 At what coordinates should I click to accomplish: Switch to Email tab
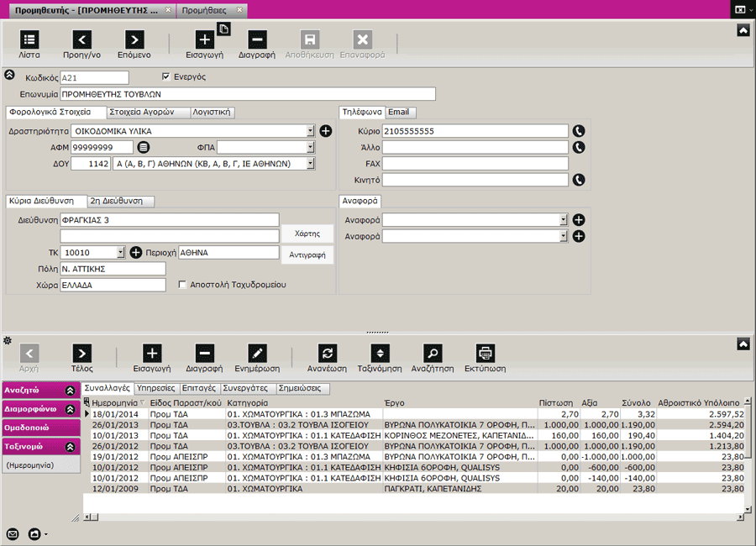pyautogui.click(x=399, y=112)
